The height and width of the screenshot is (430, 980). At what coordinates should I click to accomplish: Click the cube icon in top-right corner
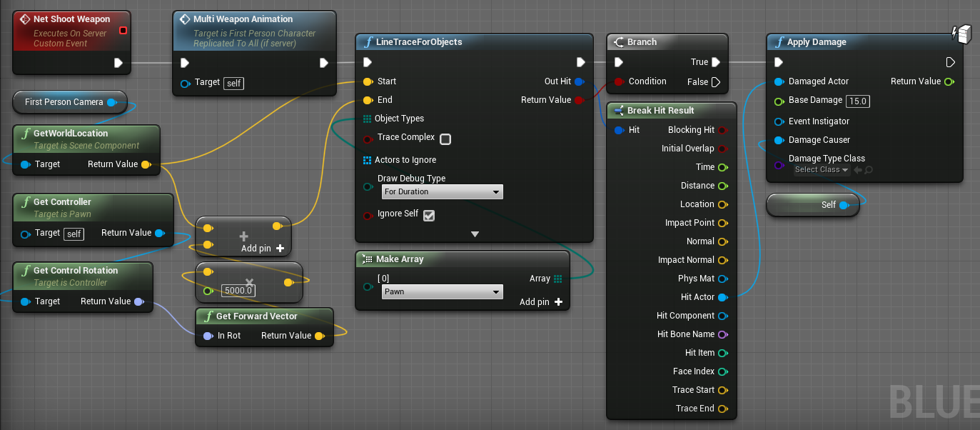pyautogui.click(x=963, y=33)
